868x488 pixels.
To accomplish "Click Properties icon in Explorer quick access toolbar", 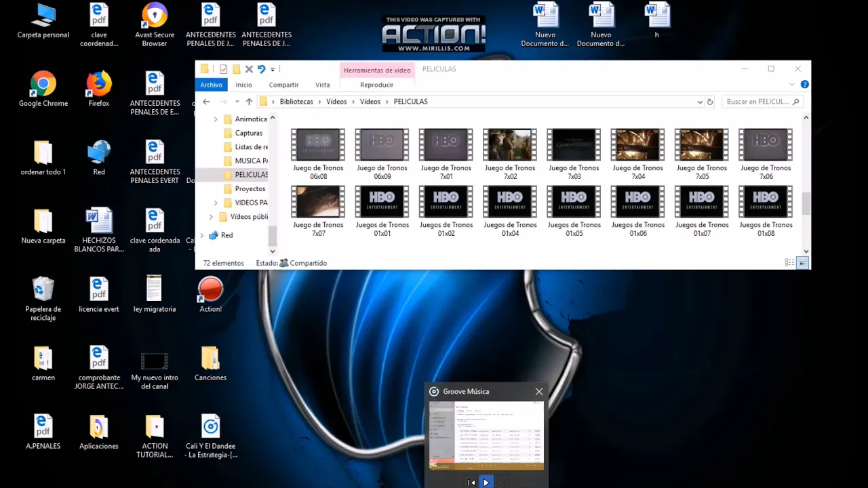I will 223,69.
